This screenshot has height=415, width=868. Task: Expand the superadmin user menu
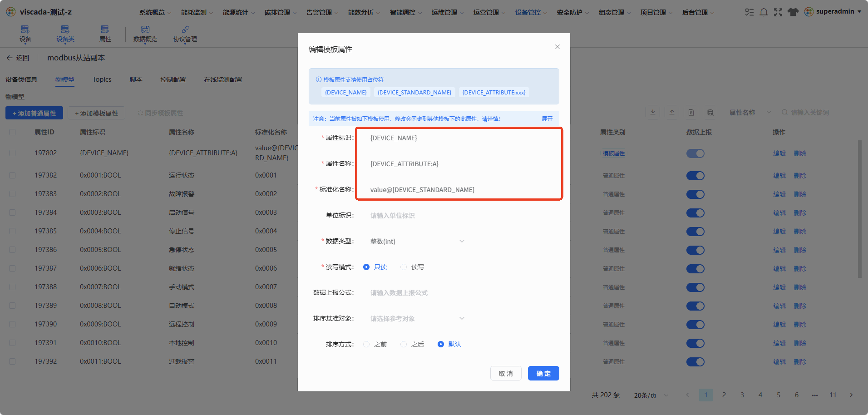(833, 12)
